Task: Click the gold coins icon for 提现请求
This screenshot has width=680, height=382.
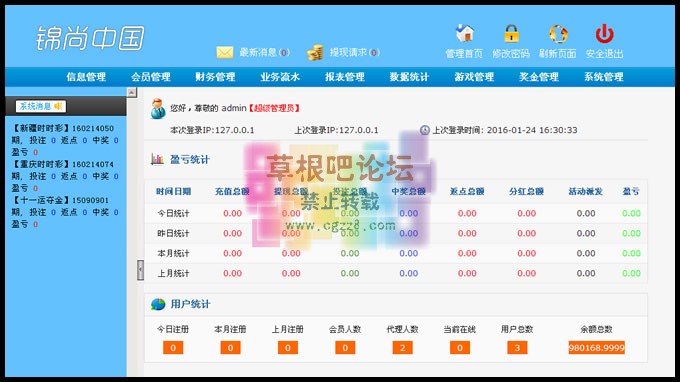Action: click(315, 52)
